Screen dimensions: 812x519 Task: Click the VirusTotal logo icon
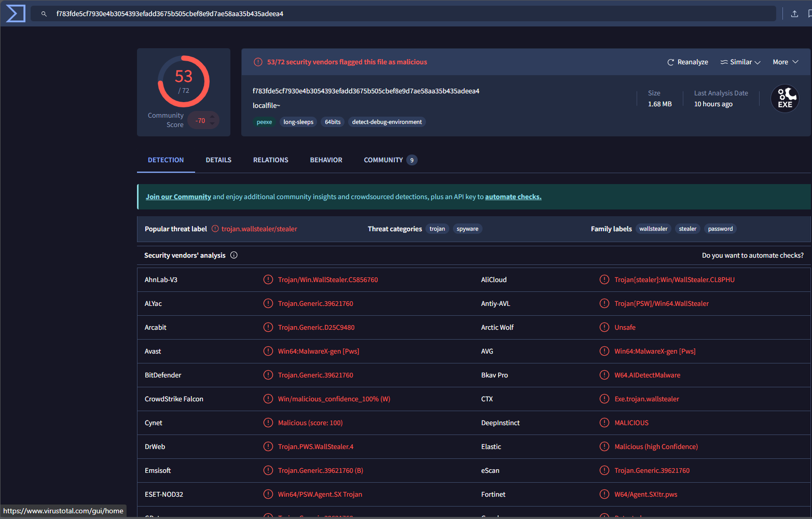click(15, 13)
